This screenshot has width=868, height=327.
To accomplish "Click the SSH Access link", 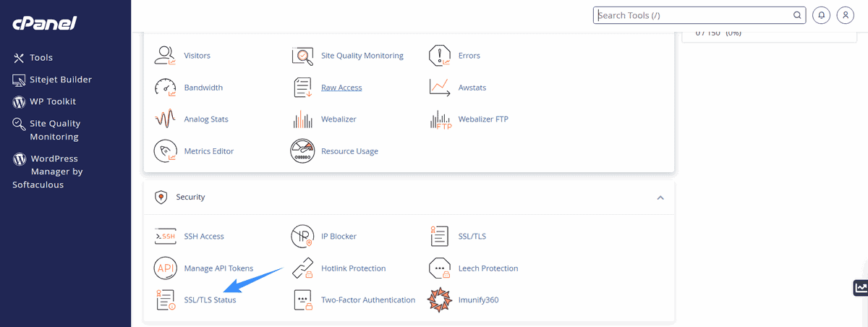I will [x=204, y=237].
